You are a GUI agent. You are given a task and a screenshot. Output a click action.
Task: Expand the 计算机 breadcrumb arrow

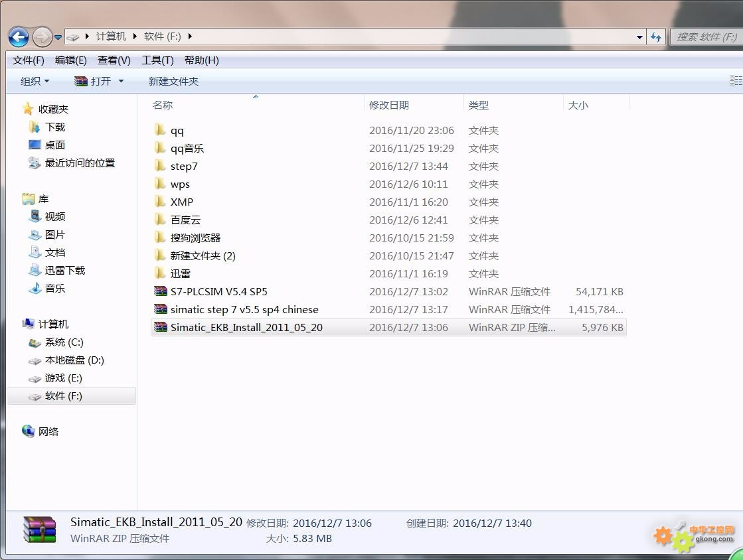pos(135,36)
